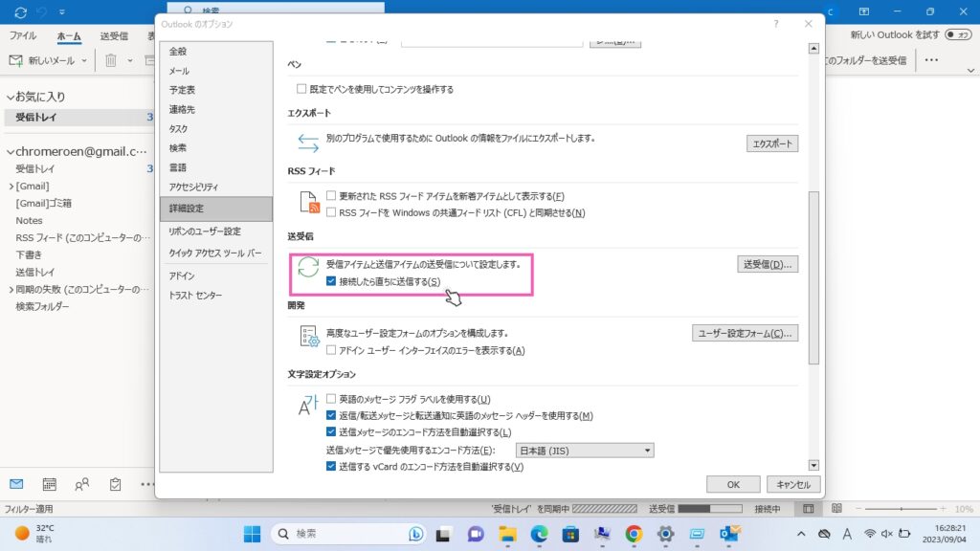
Task: Click the Send/Receive All Folders sync icon
Action: tap(21, 12)
